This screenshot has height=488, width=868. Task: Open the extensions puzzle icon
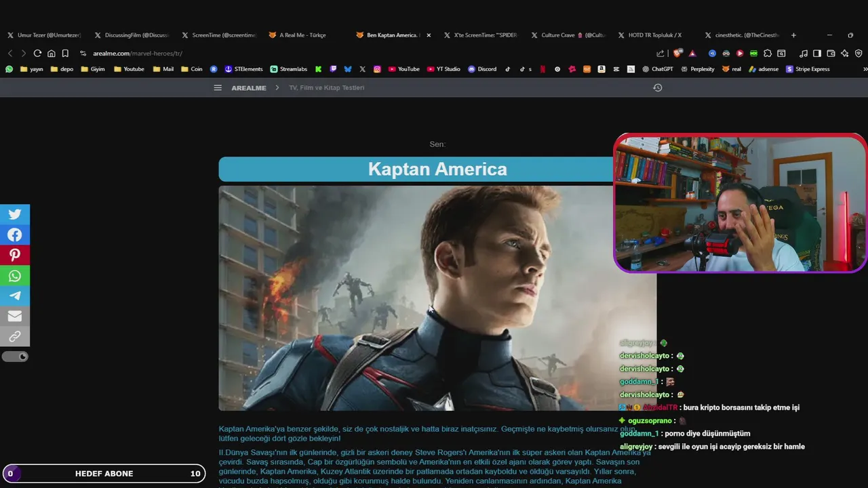768,53
